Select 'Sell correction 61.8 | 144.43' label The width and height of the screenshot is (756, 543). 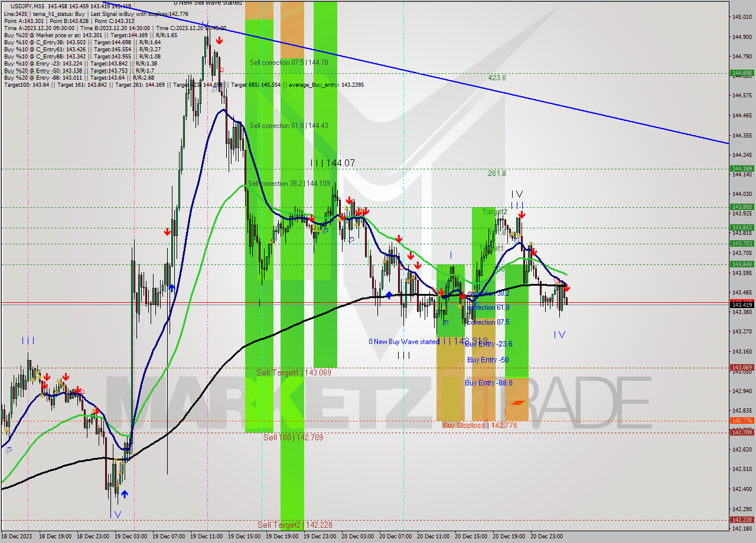[x=289, y=126]
